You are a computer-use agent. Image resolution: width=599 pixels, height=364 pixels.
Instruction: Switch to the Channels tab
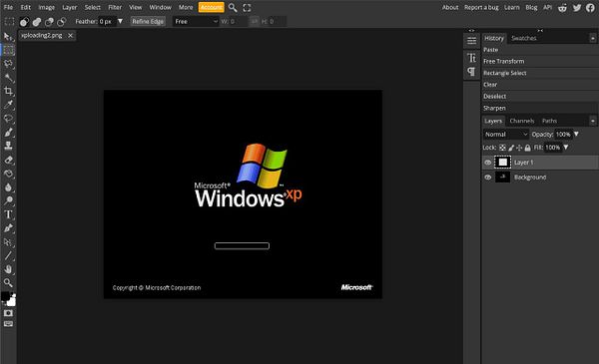point(522,121)
